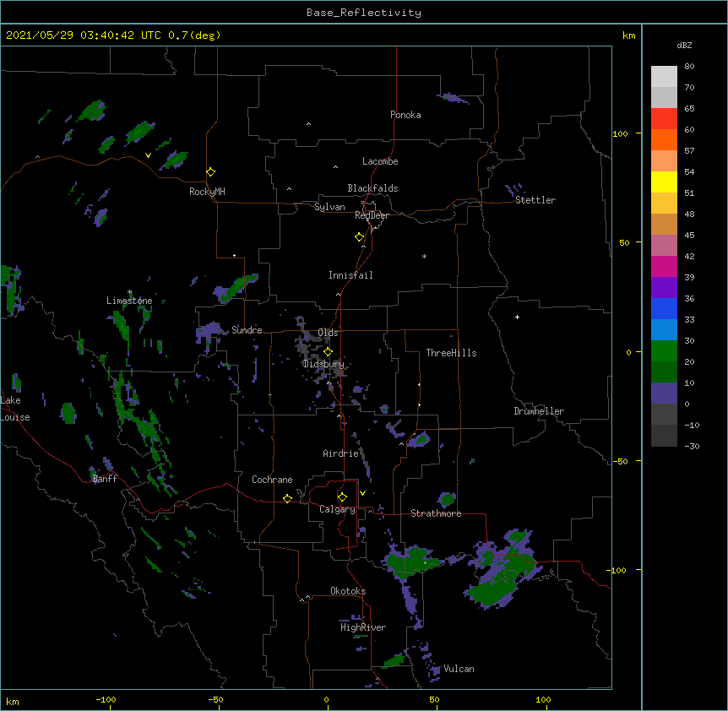728x711 pixels.
Task: Select the yellow diamond marker south of RedDeer
Action: tap(359, 236)
